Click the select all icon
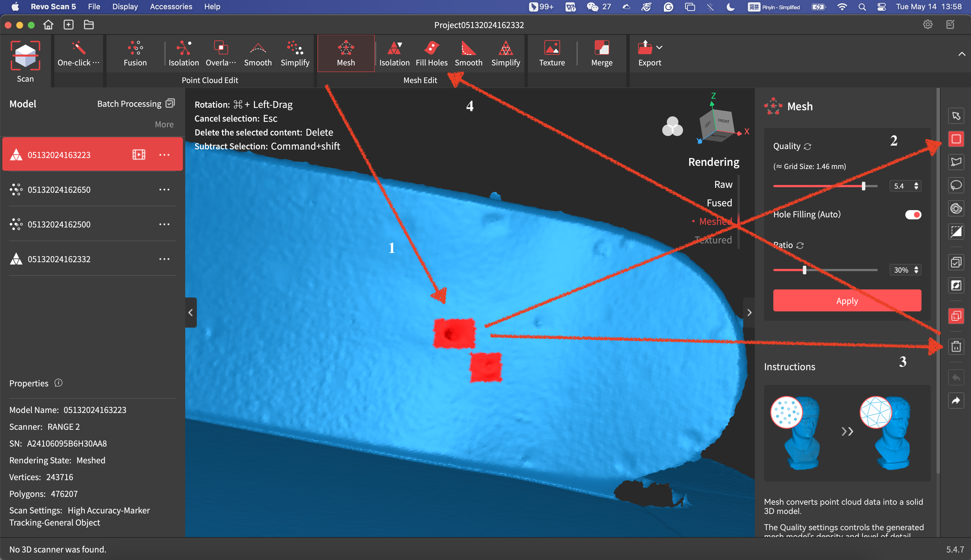971x560 pixels. pos(956,262)
